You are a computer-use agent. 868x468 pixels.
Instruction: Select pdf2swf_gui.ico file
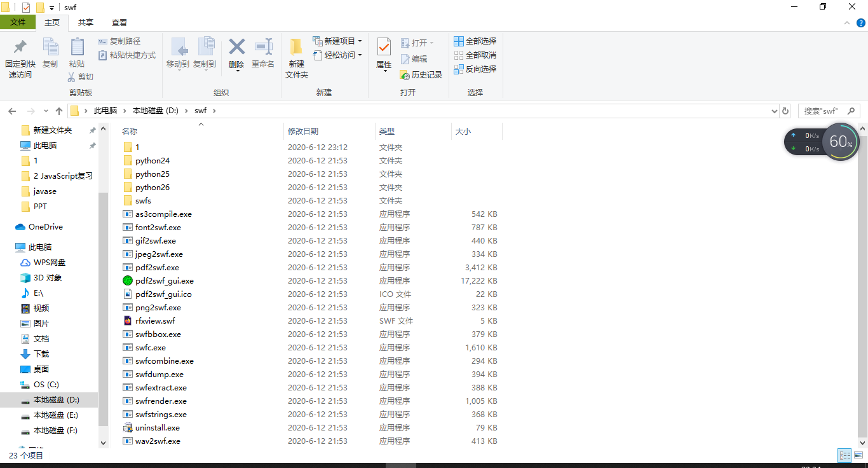pos(163,294)
